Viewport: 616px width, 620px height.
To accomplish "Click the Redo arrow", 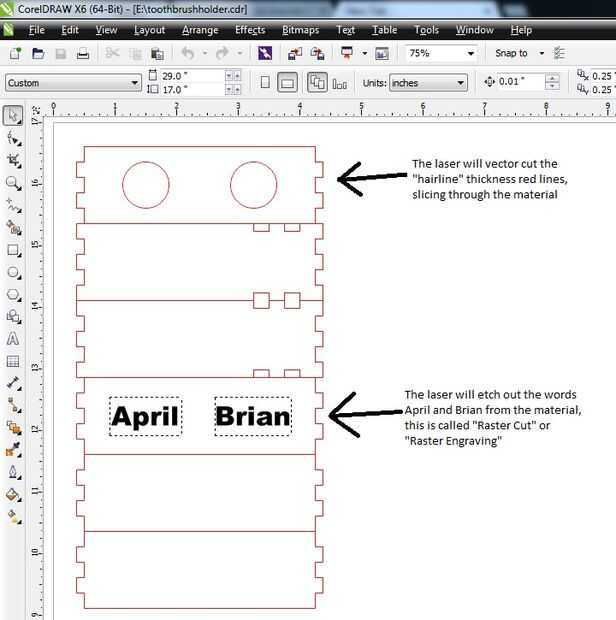I will coord(223,53).
